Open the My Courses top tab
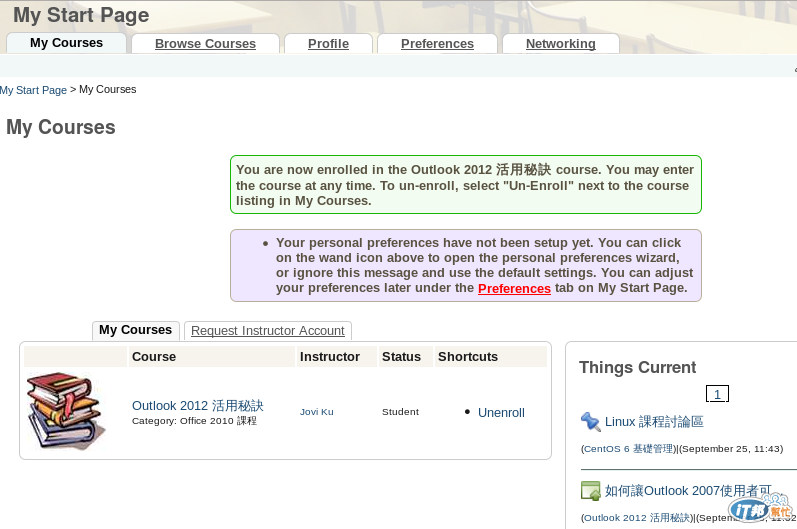 (66, 43)
